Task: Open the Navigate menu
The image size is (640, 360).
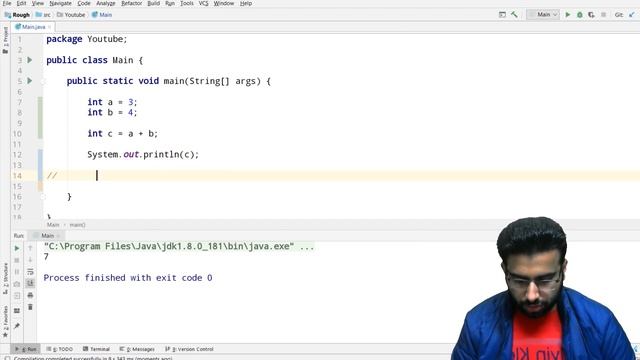Action: click(x=60, y=3)
